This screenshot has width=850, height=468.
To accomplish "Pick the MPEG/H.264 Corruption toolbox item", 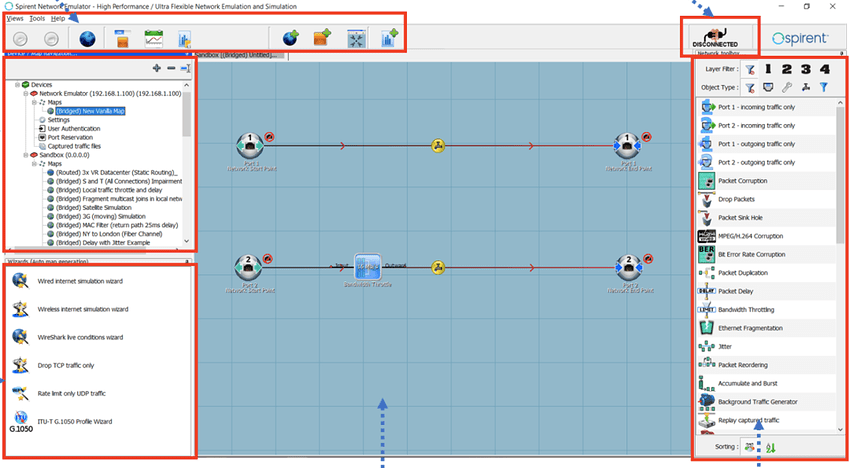I will point(765,236).
